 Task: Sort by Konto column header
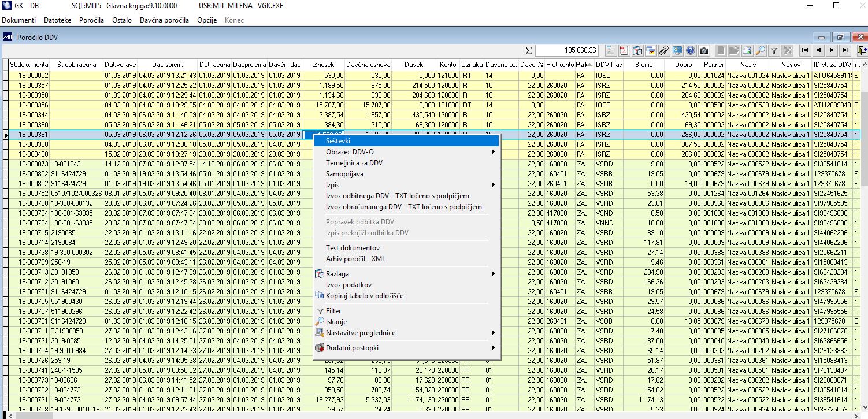point(448,64)
